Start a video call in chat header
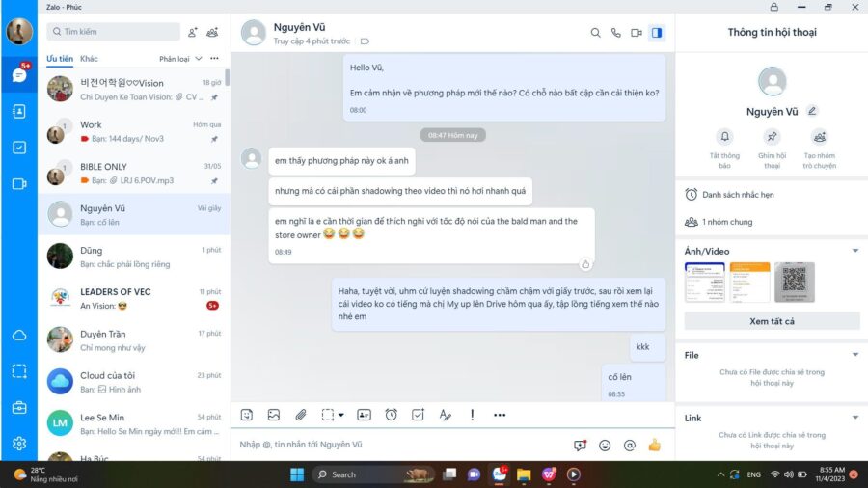Viewport: 868px width, 488px height. (637, 33)
